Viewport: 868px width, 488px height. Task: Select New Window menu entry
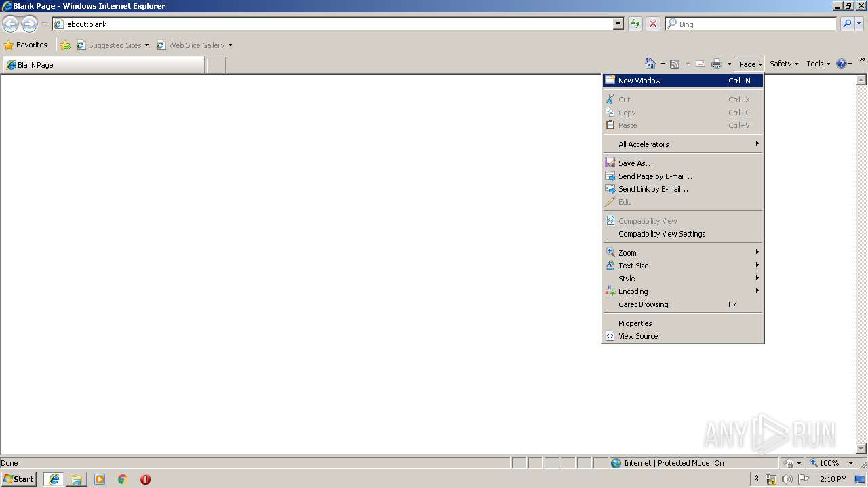coord(683,81)
